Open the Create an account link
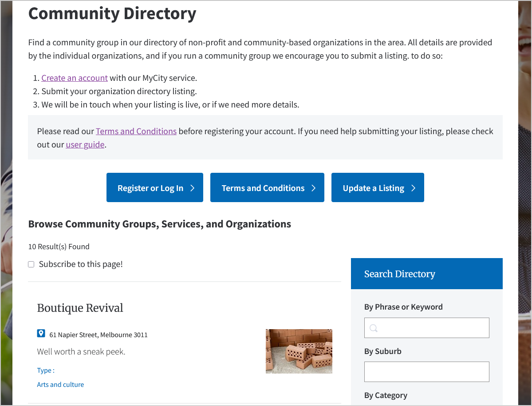Viewport: 532px width, 406px height. tap(74, 78)
